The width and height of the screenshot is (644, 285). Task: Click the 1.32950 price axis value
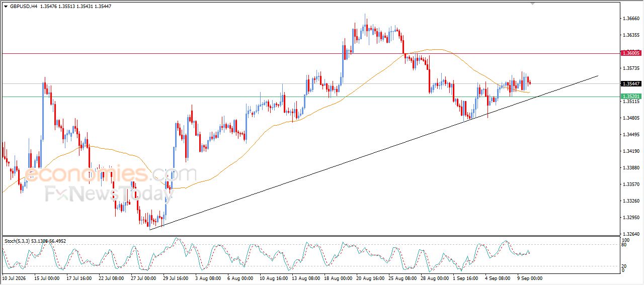coord(630,218)
